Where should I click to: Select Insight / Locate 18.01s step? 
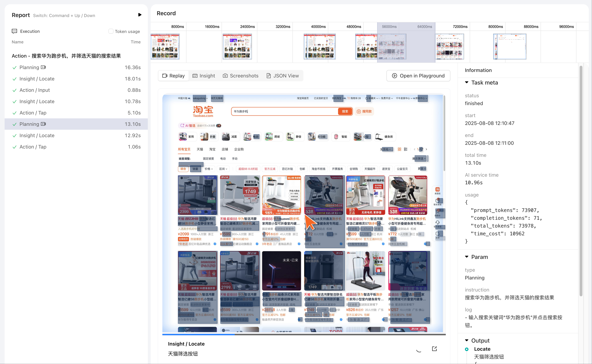coord(76,79)
